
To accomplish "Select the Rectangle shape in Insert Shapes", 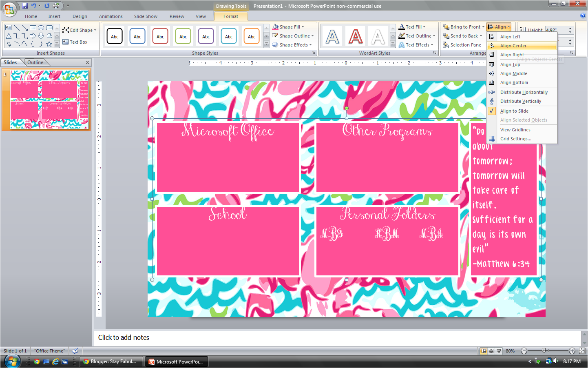I will (33, 28).
